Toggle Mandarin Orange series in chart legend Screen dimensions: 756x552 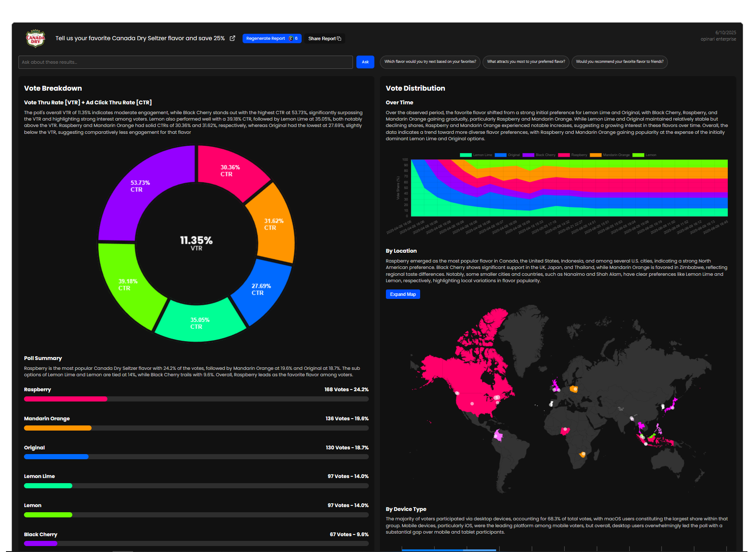[610, 155]
